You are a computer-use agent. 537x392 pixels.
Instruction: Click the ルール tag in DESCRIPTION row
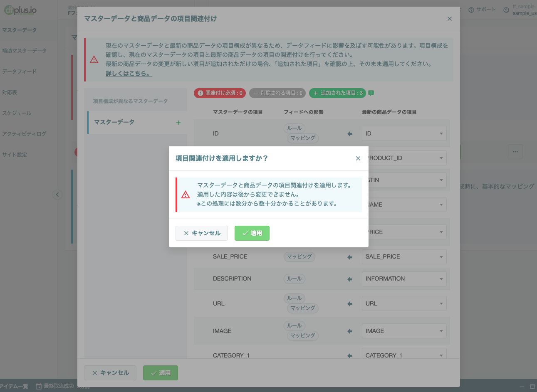click(x=294, y=279)
